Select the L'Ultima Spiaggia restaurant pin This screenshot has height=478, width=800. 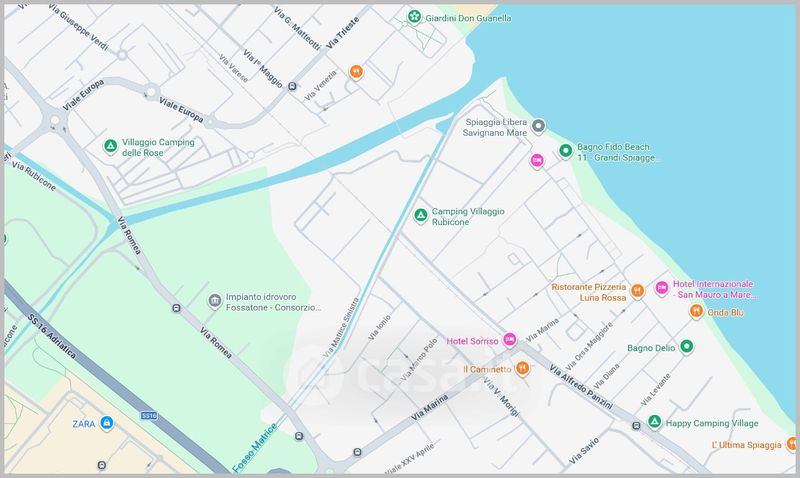coord(790,444)
